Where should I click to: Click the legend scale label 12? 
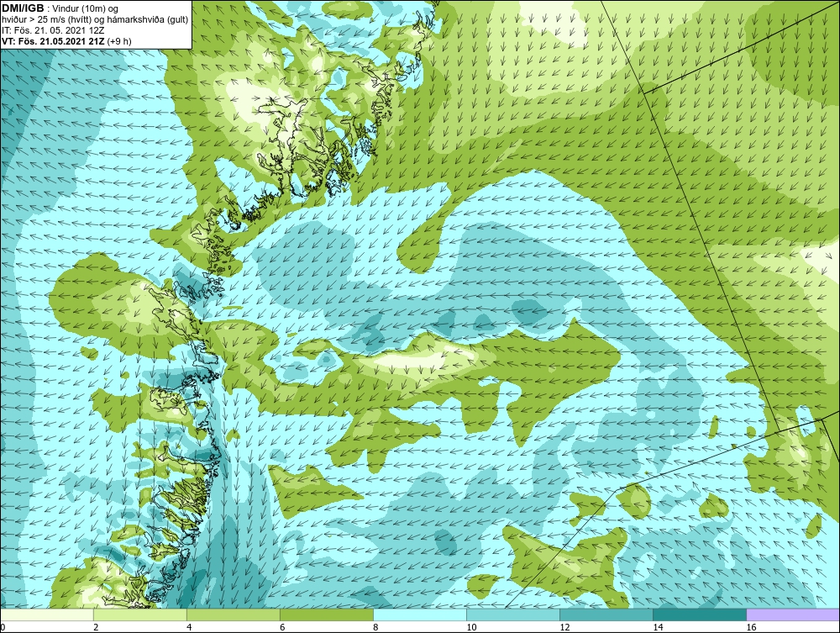[x=564, y=627]
